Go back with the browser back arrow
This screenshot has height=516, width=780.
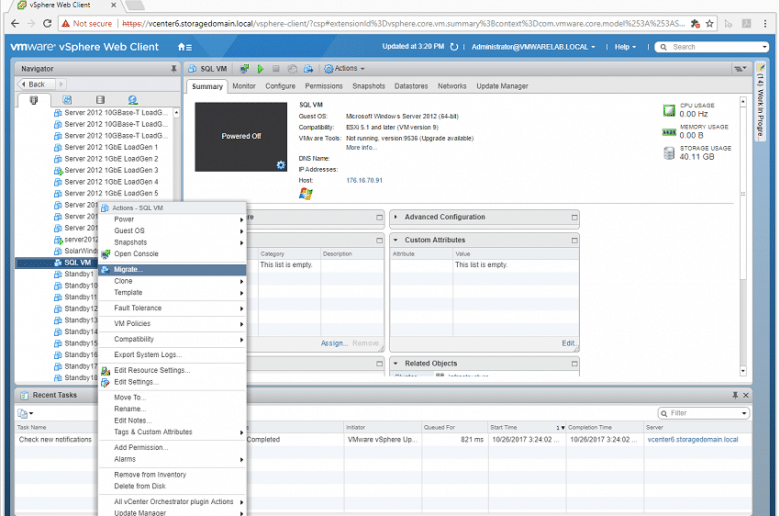15,23
